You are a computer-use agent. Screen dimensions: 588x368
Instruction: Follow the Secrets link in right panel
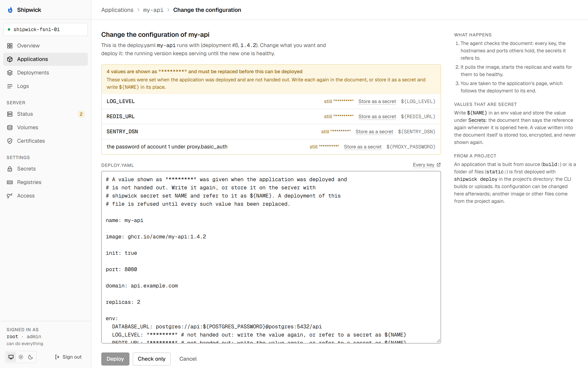coord(477,120)
